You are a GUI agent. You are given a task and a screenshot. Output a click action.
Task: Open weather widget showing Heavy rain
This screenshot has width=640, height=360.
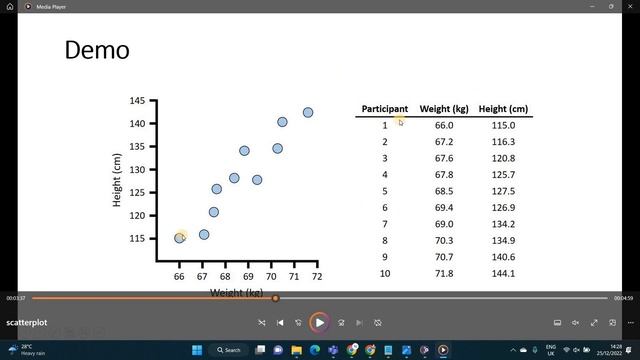tap(28, 350)
